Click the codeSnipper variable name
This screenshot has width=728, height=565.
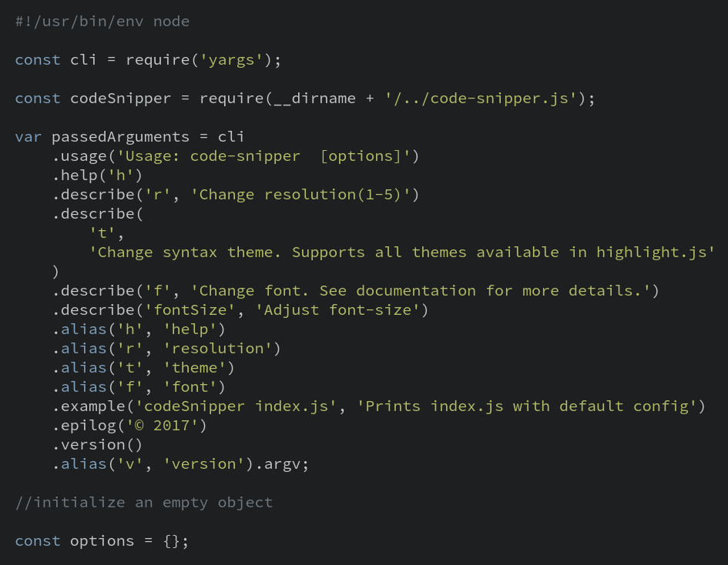pos(120,99)
